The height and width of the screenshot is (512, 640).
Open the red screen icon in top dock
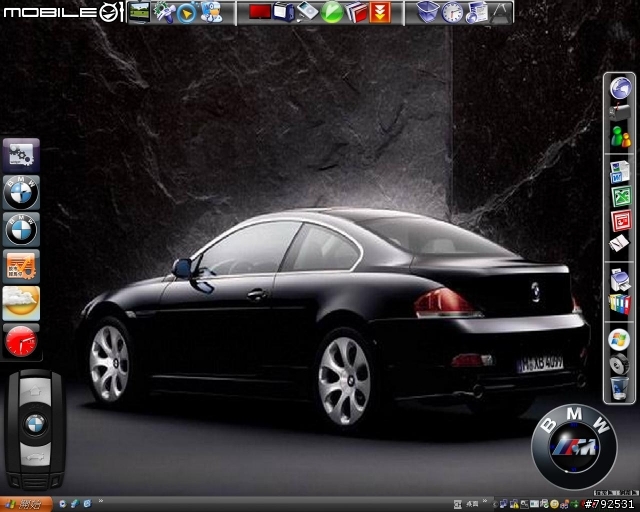tap(260, 12)
